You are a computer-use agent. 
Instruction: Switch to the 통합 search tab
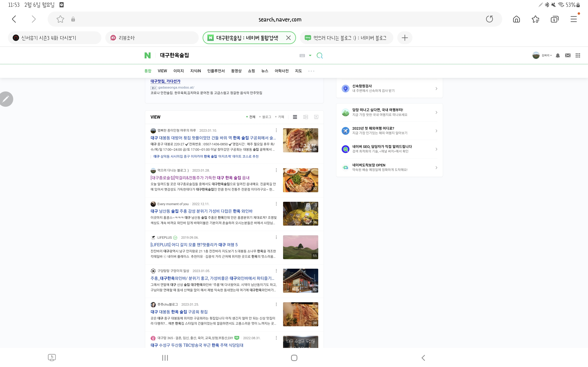(x=148, y=71)
